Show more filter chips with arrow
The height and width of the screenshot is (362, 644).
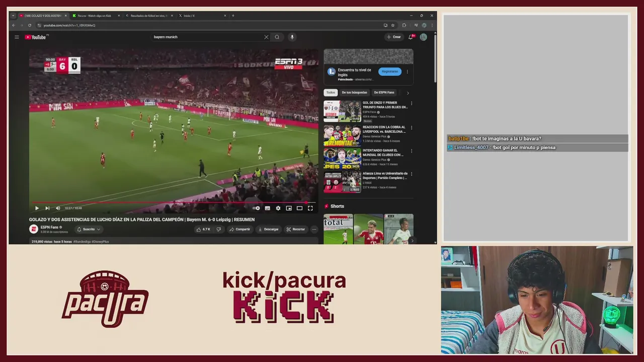click(x=408, y=93)
